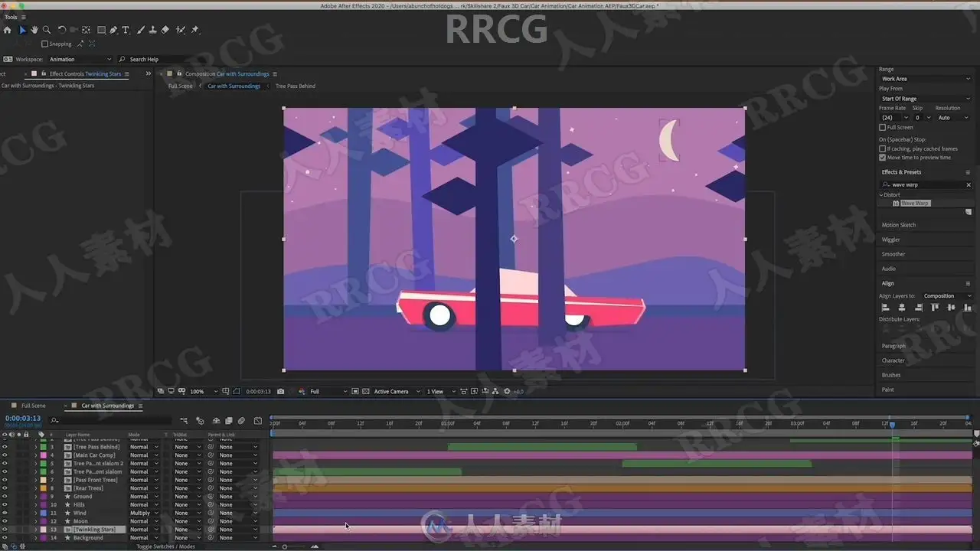
Task: Click Toggle Switches / Modes button
Action: (x=165, y=546)
